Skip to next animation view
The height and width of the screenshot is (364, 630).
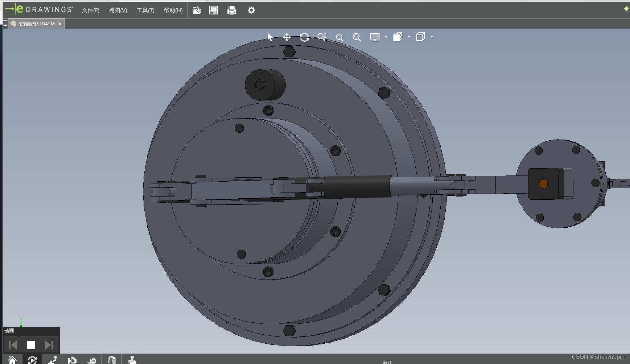click(x=49, y=345)
